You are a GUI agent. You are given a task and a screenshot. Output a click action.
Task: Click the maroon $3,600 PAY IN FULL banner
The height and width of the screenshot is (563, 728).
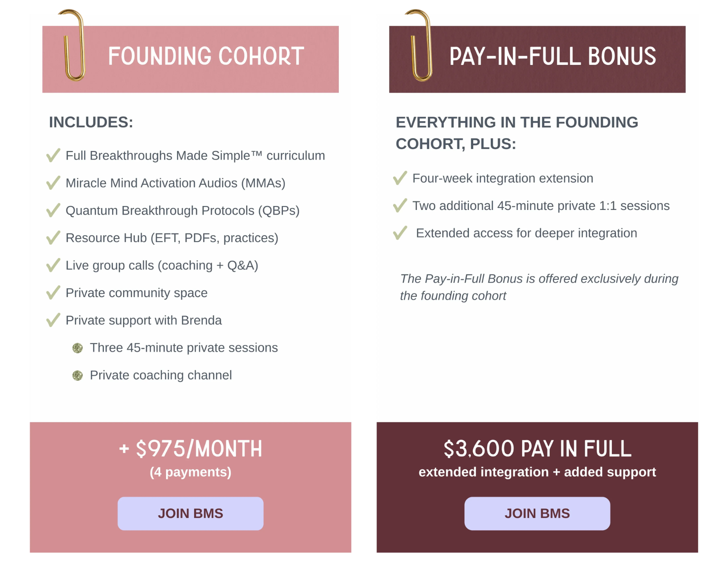[537, 449]
